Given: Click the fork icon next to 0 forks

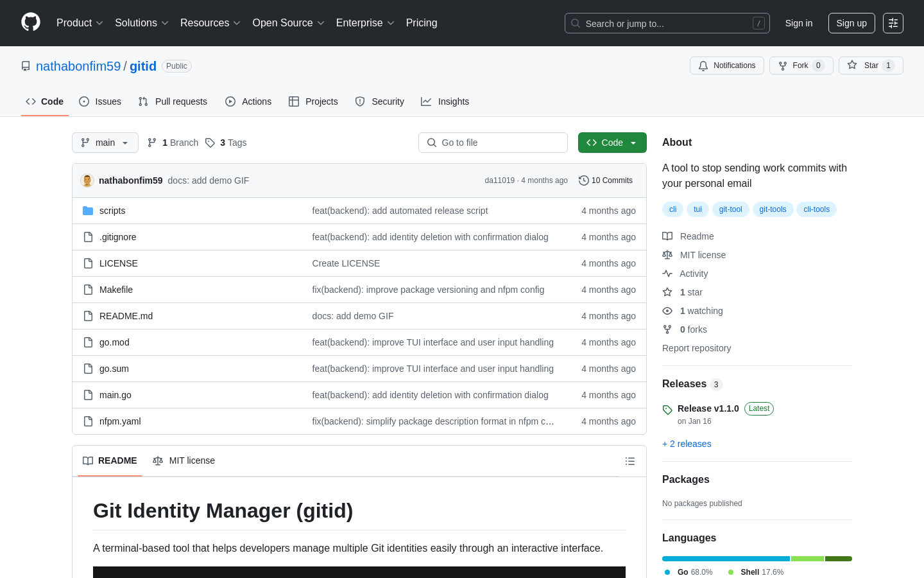Looking at the screenshot, I should pyautogui.click(x=667, y=329).
